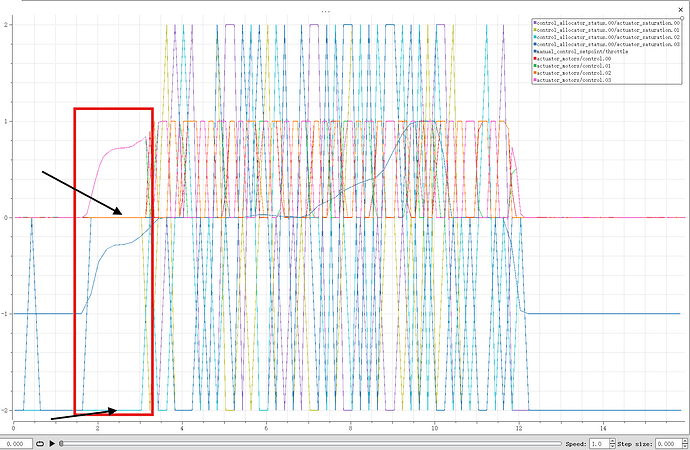Toggle the loop playback icon

tap(40, 443)
